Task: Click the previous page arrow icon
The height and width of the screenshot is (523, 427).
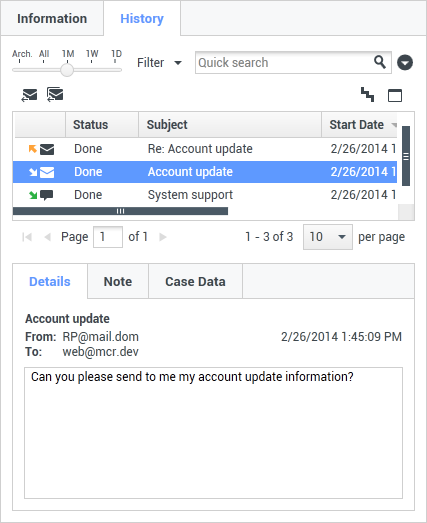Action: click(x=47, y=237)
